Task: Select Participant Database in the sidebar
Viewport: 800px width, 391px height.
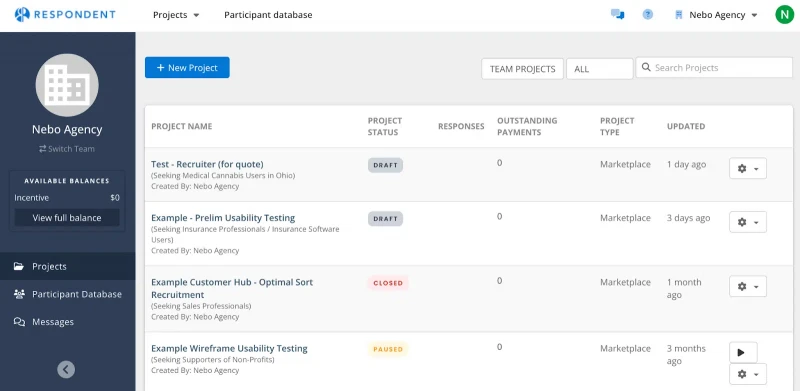Action: [67, 294]
